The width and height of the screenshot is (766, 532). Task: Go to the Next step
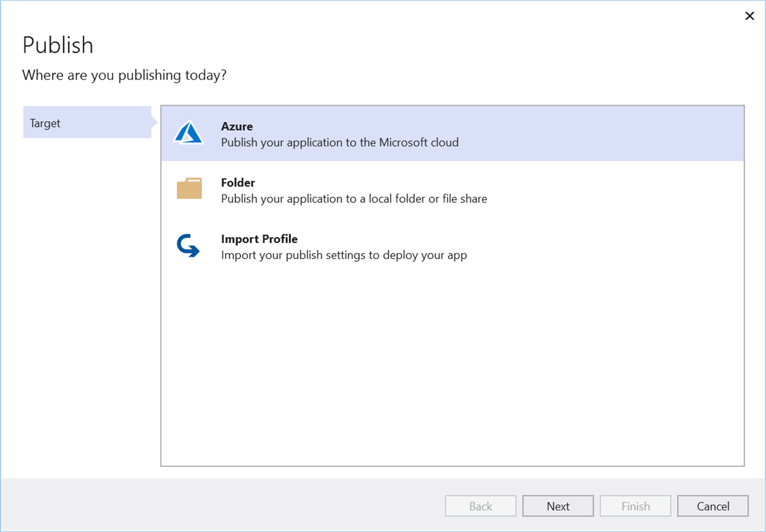point(558,506)
